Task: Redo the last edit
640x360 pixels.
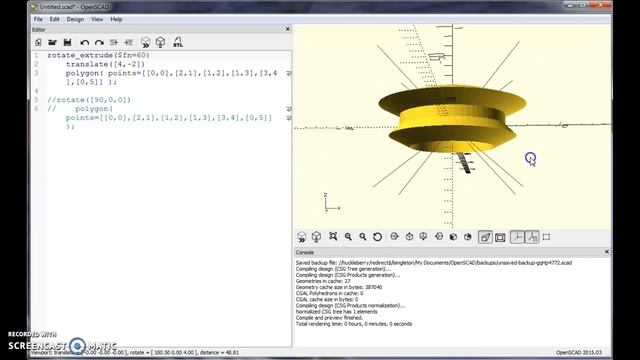Action: [x=99, y=42]
